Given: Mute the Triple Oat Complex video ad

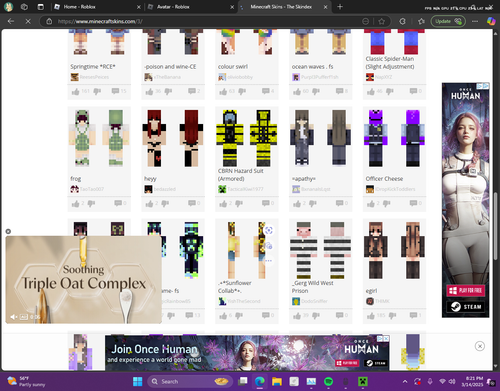Looking at the screenshot, I should click(x=13, y=317).
